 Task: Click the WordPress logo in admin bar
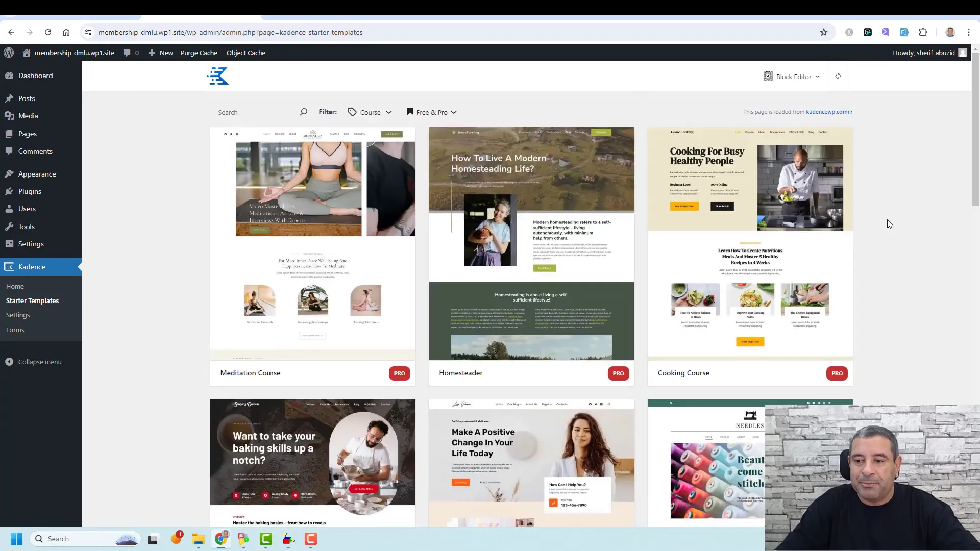[9, 53]
